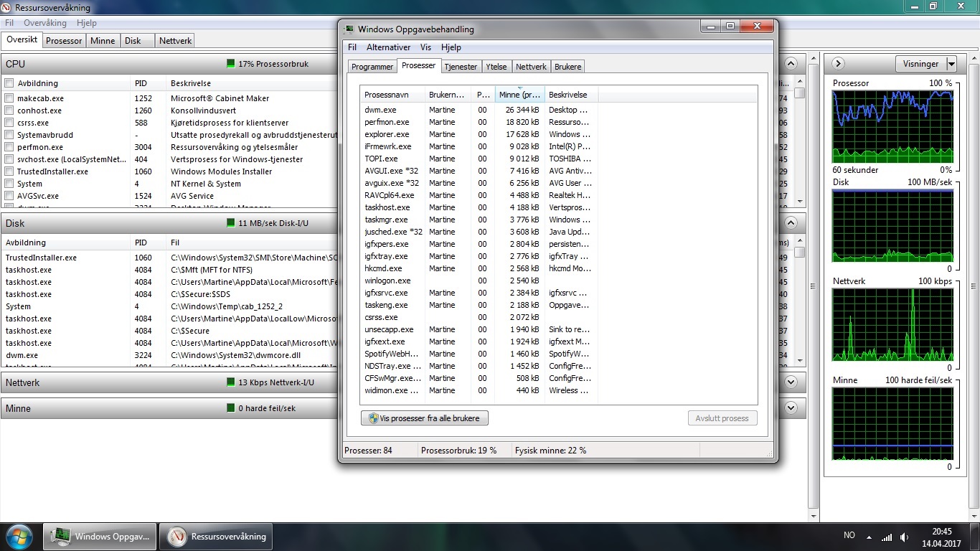Sort by Beskrivelse column in Oppgavebehandling
The height and width of the screenshot is (551, 980).
571,95
